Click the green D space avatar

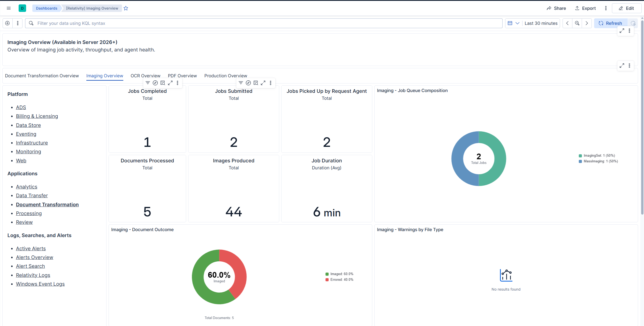point(22,8)
